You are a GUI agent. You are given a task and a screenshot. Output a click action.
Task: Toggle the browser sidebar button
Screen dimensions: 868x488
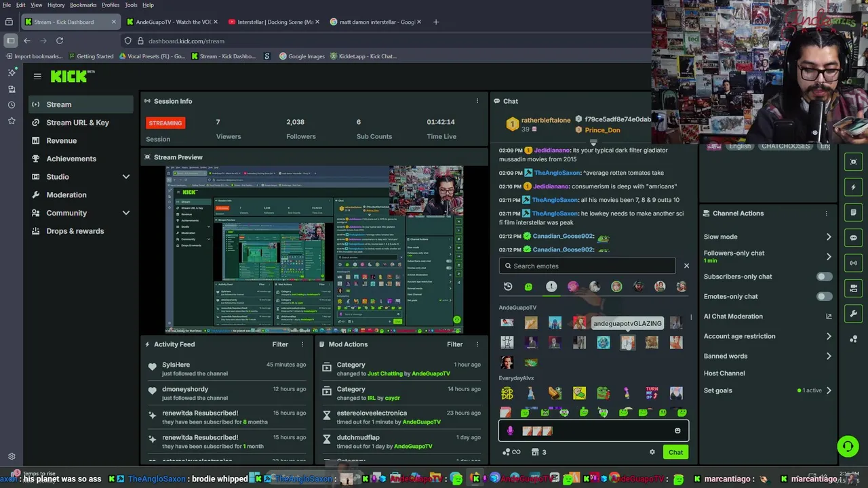(x=10, y=41)
